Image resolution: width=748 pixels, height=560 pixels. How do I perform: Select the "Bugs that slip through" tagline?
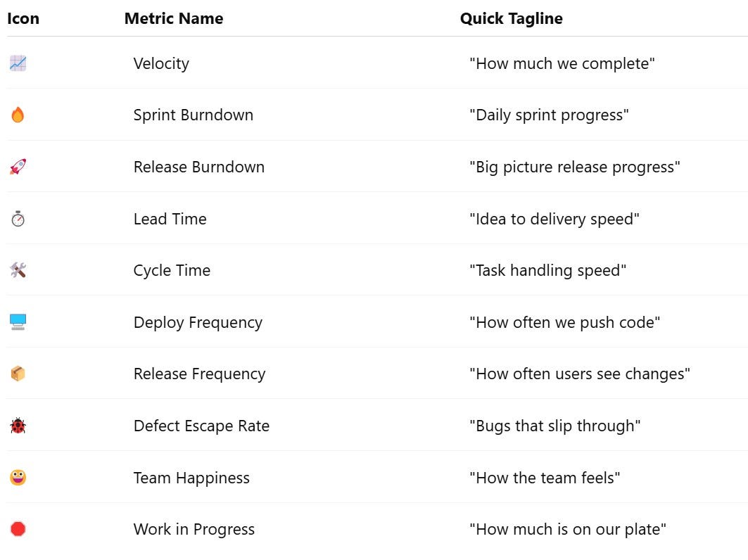point(554,426)
